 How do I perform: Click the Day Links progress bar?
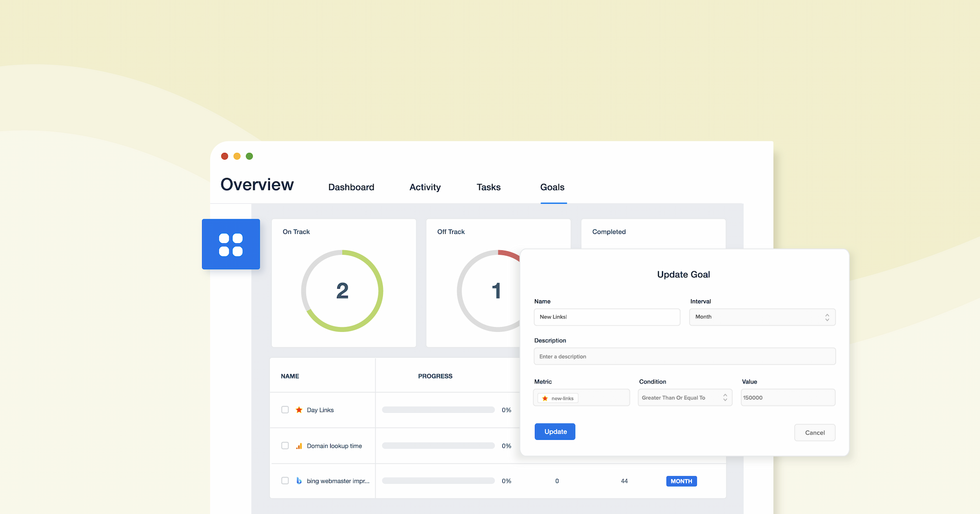[x=438, y=410]
